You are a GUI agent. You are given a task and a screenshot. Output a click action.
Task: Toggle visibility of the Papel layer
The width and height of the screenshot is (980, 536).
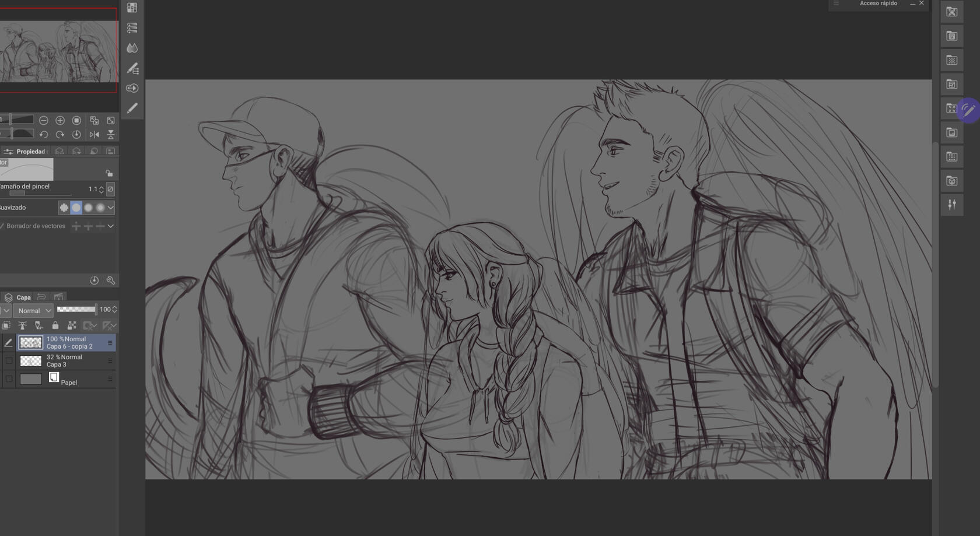tap(9, 379)
